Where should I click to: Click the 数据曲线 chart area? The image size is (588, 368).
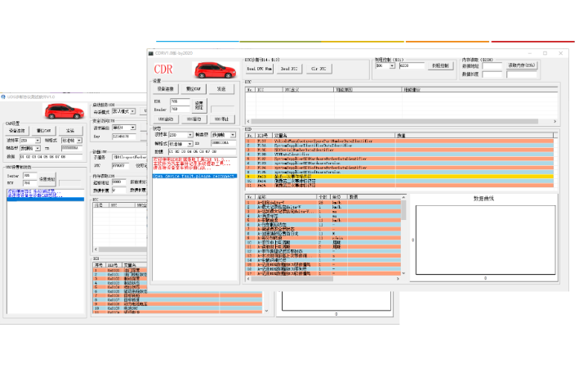(x=485, y=240)
